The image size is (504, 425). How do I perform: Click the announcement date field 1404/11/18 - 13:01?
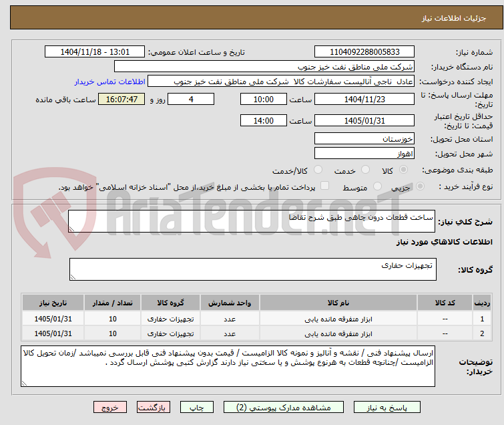click(x=95, y=52)
